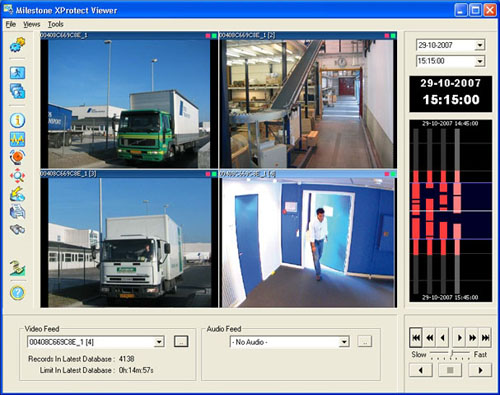Select the multiple-windows running-man view icon
The width and height of the screenshot is (500, 395).
point(17,91)
